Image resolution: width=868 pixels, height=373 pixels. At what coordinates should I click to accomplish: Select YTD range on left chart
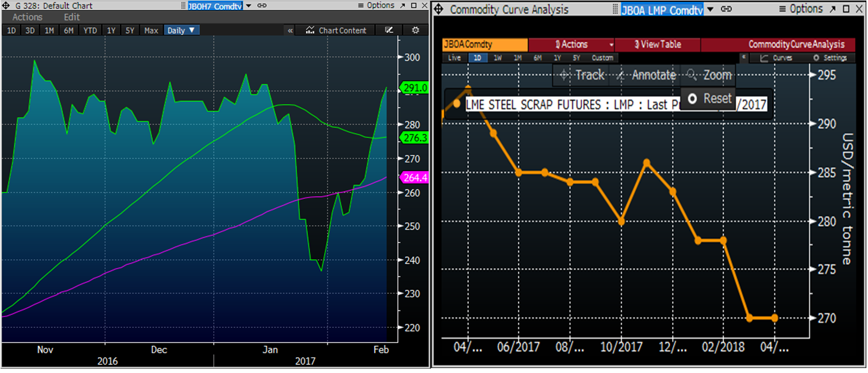coord(90,30)
